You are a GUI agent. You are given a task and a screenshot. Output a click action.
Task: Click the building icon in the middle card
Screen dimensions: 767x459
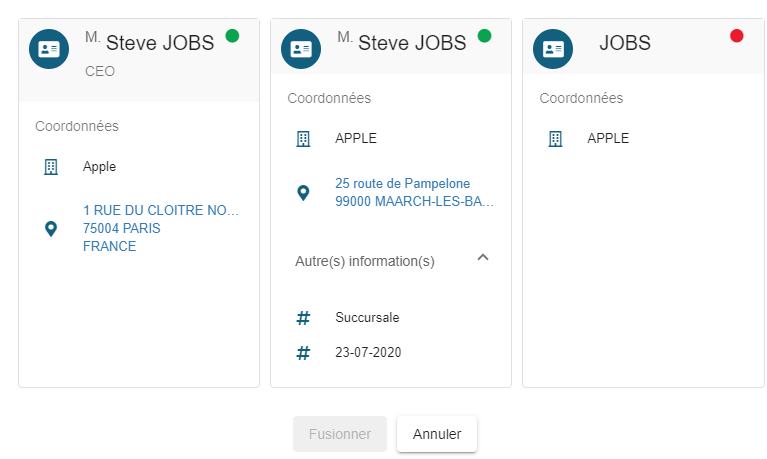click(x=303, y=139)
